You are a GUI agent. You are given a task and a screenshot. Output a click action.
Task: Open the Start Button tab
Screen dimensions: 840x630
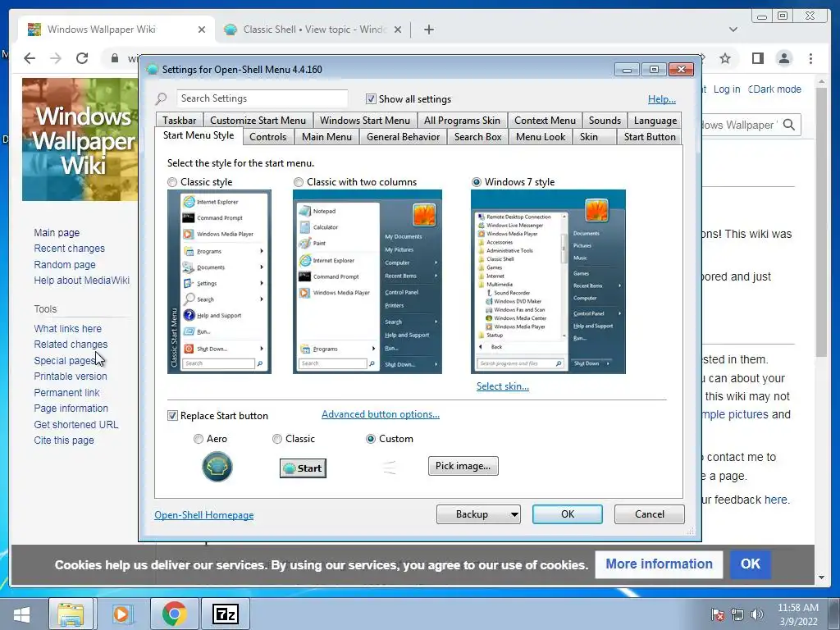click(650, 137)
